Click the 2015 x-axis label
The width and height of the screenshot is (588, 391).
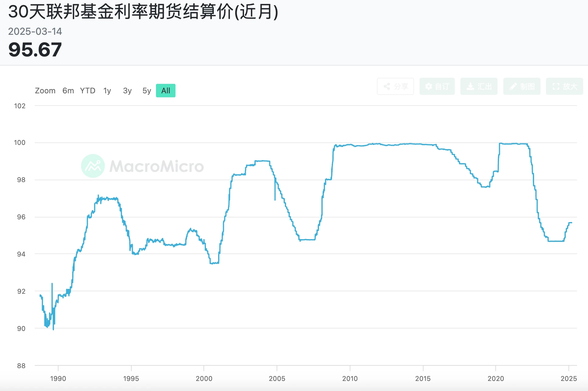coord(423,378)
